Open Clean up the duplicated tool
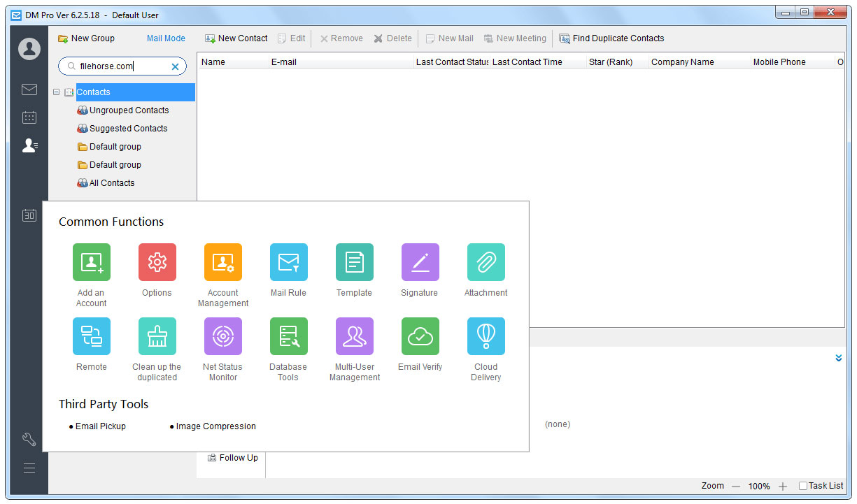This screenshot has width=857, height=504. (x=157, y=336)
